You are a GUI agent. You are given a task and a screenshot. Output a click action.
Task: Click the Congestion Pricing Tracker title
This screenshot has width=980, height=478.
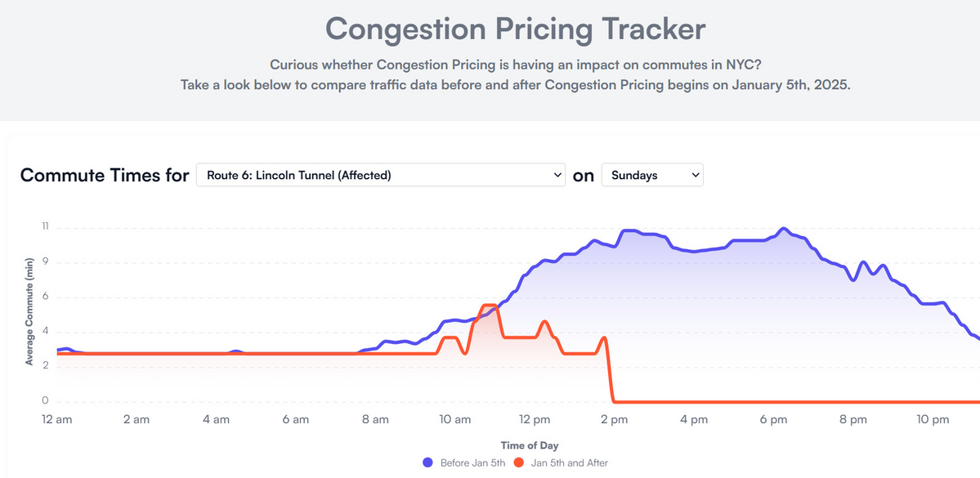point(515,29)
